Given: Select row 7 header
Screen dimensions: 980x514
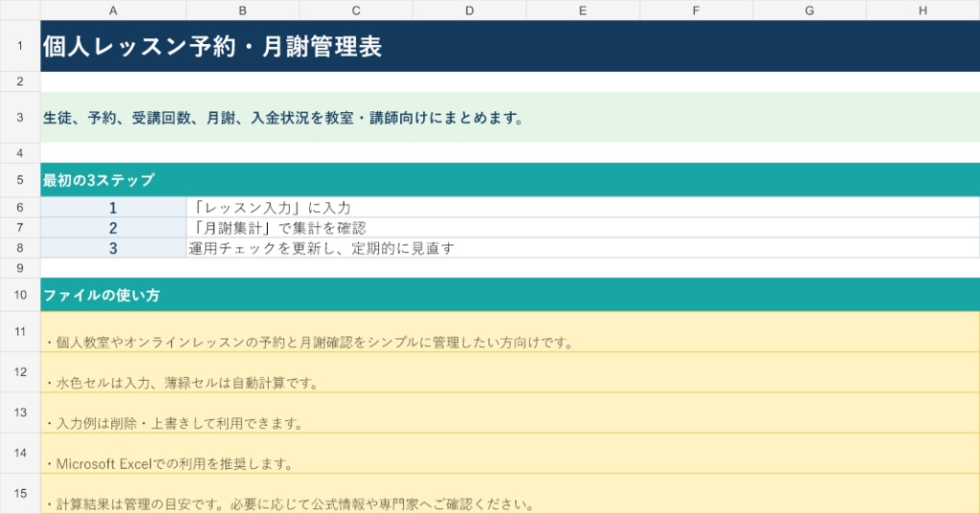Looking at the screenshot, I should tap(20, 228).
